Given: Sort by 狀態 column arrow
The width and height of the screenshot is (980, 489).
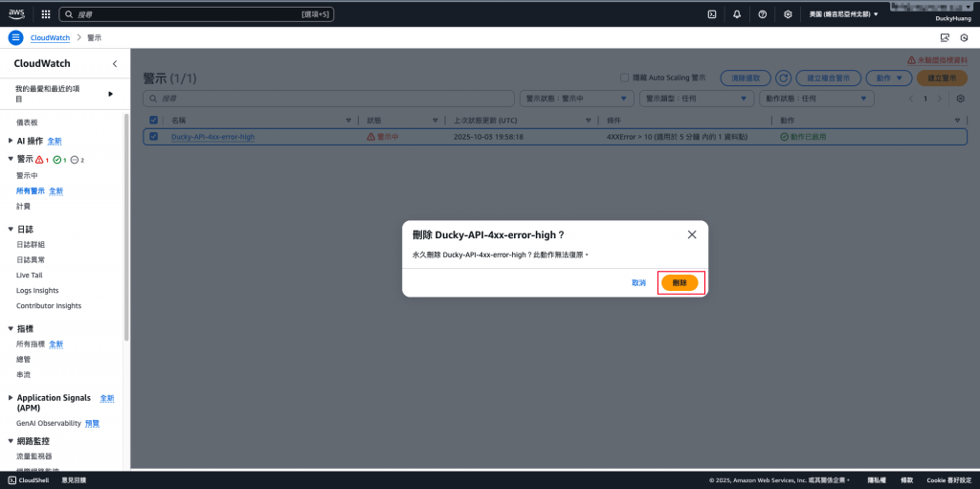Looking at the screenshot, I should pos(435,120).
